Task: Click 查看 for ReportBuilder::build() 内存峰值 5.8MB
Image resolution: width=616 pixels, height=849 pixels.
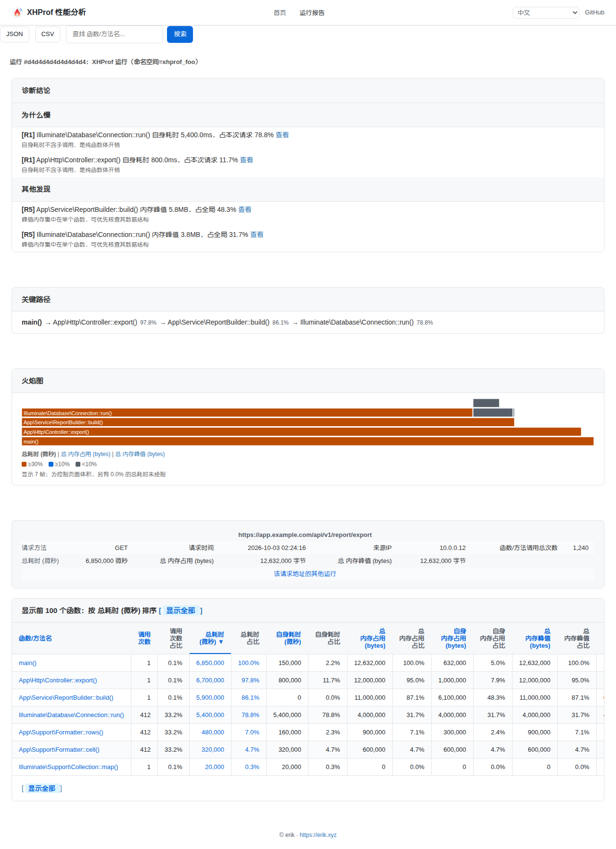Action: click(x=245, y=209)
